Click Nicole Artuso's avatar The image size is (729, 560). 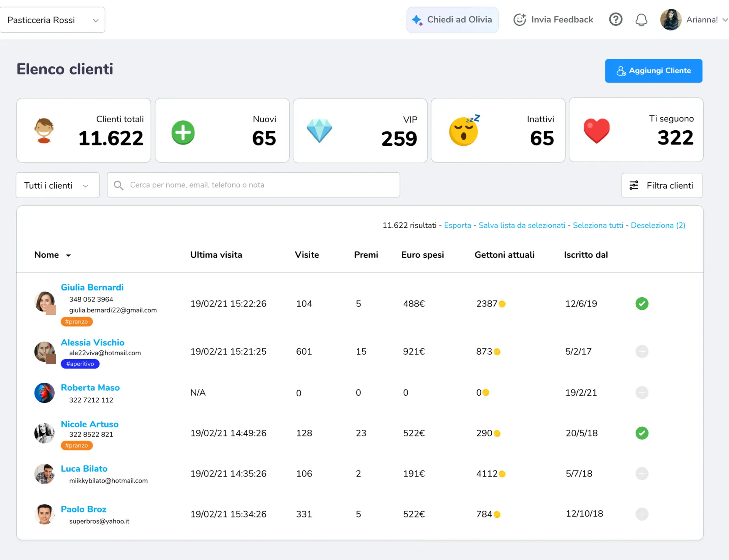[x=44, y=433]
